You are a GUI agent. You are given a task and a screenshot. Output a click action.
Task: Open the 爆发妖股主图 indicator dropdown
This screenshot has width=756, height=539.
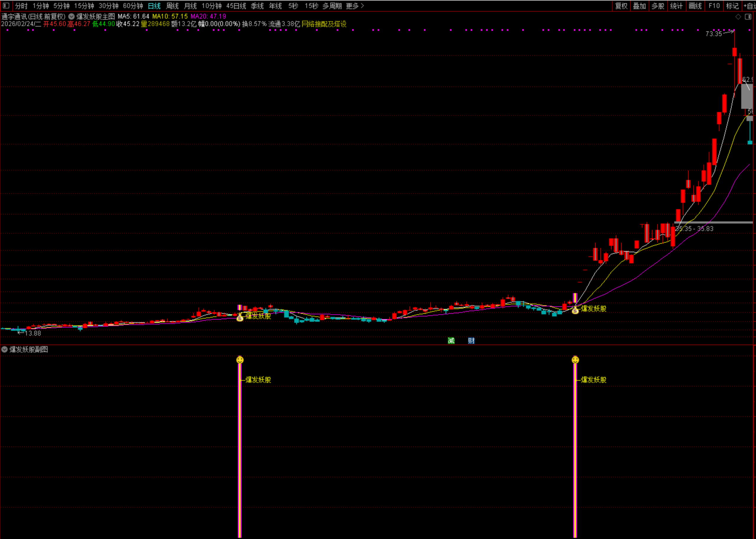coord(71,16)
